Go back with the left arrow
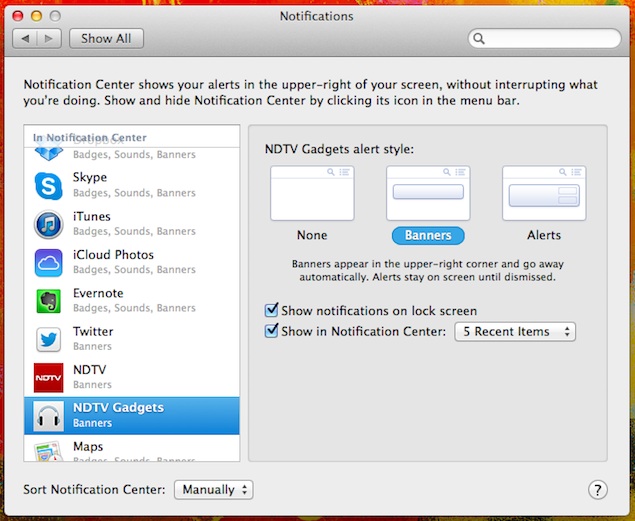 (25, 38)
